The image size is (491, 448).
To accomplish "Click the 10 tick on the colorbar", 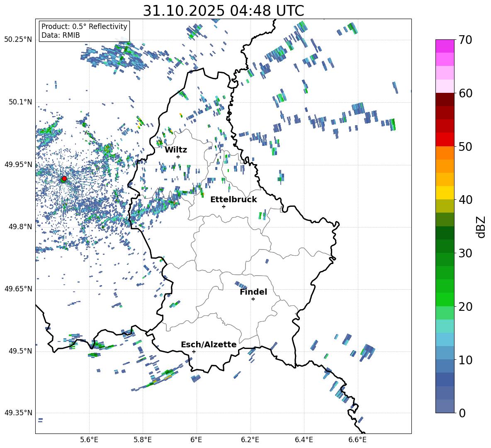I will (x=465, y=360).
